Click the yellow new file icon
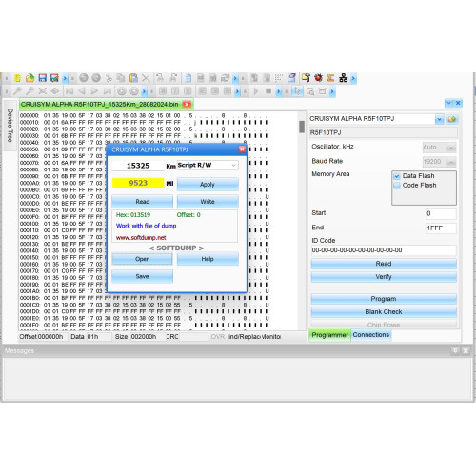 [18, 78]
